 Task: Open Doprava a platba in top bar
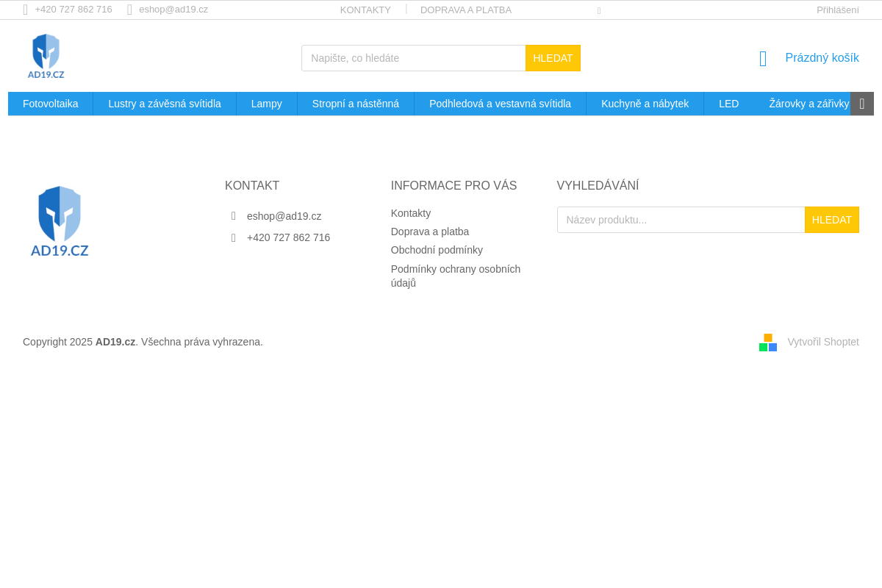point(465,10)
